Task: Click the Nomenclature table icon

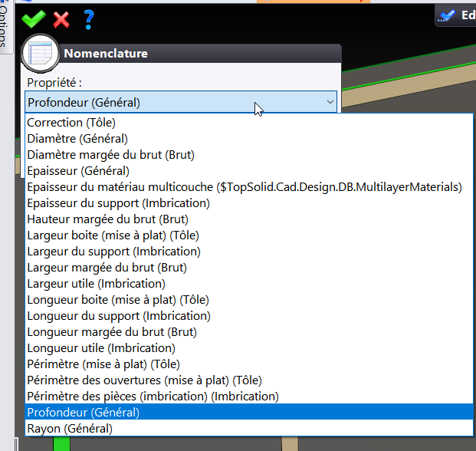Action: pos(40,54)
